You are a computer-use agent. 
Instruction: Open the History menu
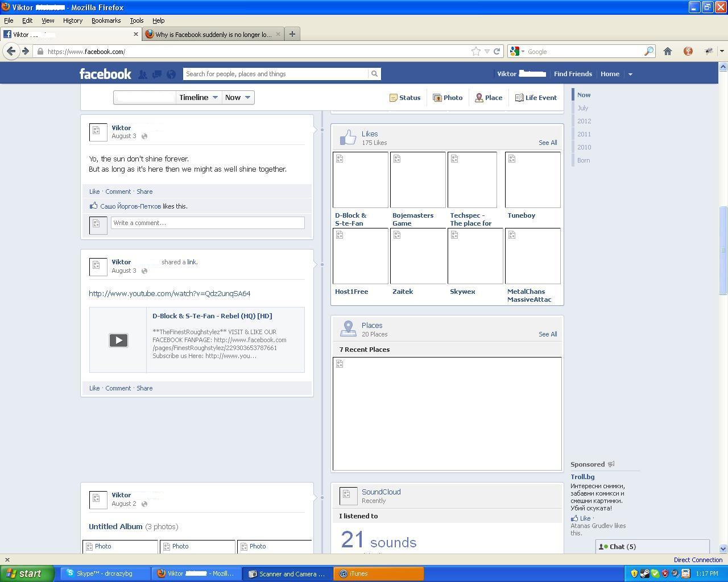pyautogui.click(x=73, y=20)
